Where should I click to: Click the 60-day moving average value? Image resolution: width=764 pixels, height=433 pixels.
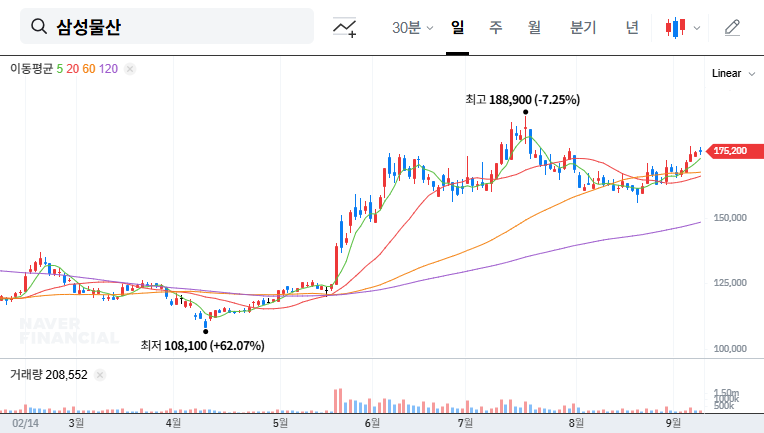(x=89, y=69)
